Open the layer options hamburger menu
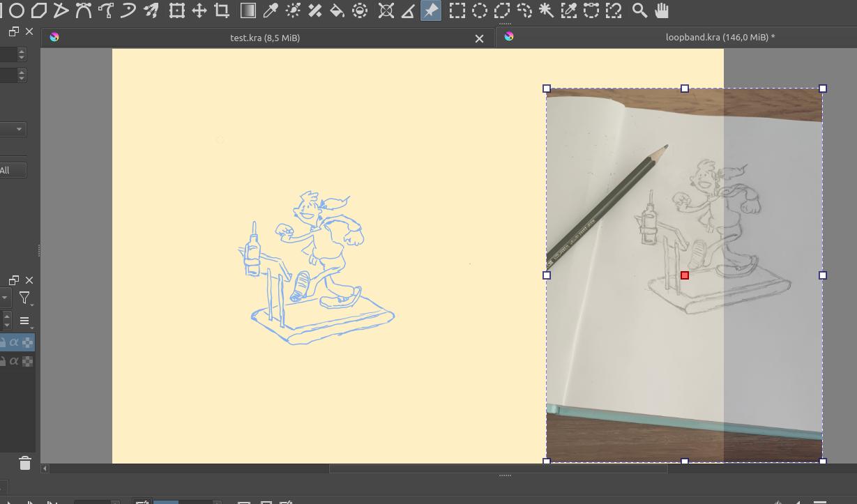 click(x=25, y=321)
